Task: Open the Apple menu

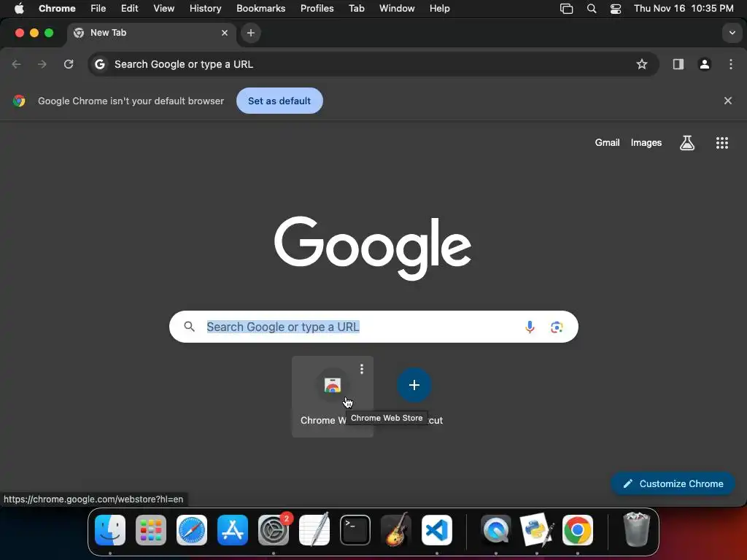Action: point(19,9)
